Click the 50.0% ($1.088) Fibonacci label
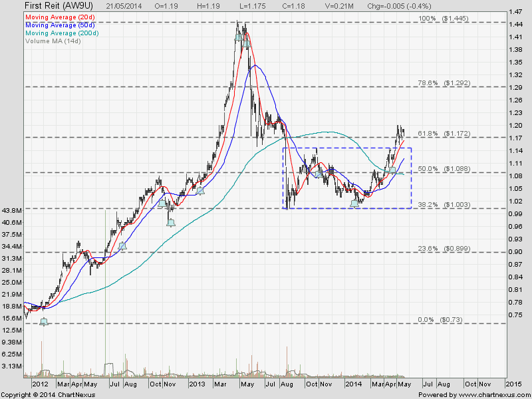532x399 pixels. click(444, 169)
